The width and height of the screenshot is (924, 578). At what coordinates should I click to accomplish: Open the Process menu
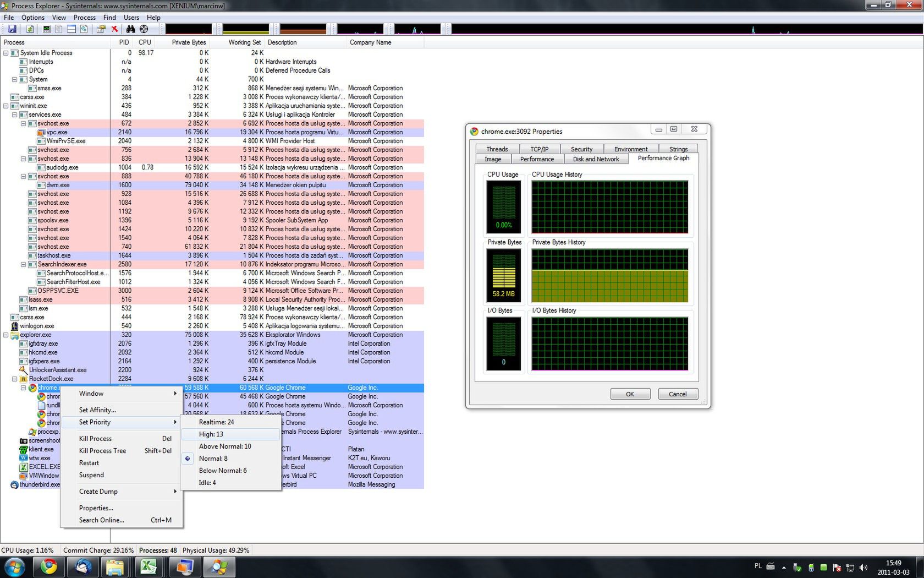[84, 18]
